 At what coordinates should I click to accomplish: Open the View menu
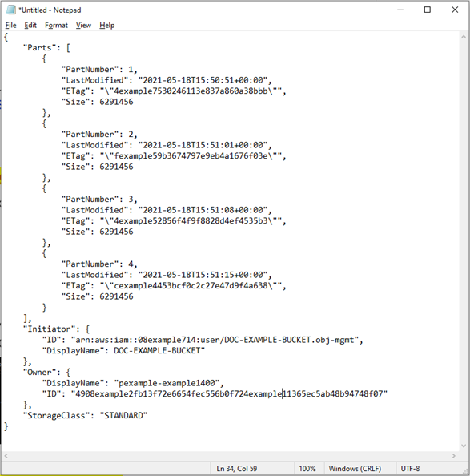tap(83, 25)
